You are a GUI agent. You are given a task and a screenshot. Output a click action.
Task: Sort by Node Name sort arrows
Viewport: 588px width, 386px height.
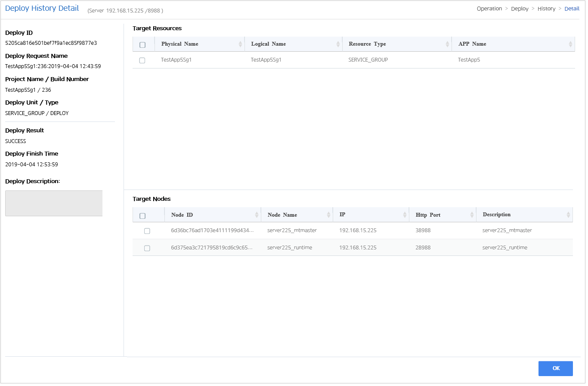point(328,215)
